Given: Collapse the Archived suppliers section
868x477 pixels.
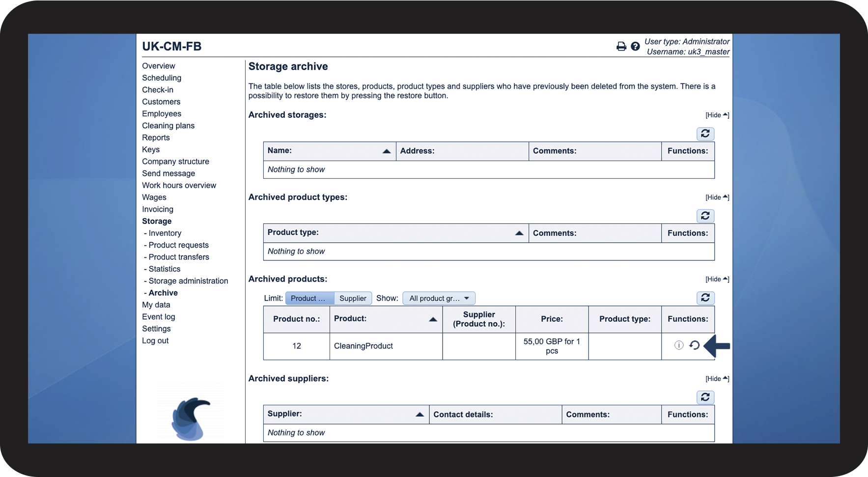Looking at the screenshot, I should pyautogui.click(x=717, y=379).
